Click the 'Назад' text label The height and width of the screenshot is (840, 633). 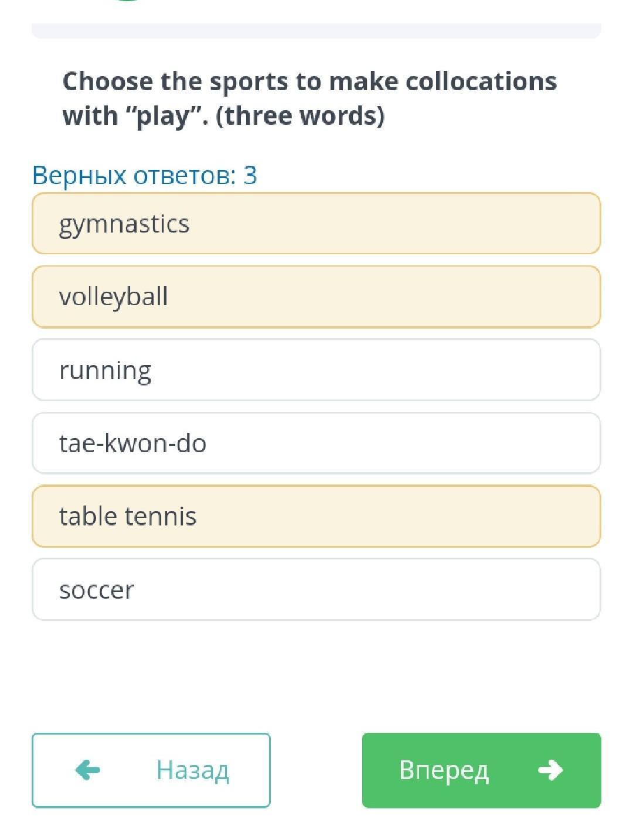point(192,770)
